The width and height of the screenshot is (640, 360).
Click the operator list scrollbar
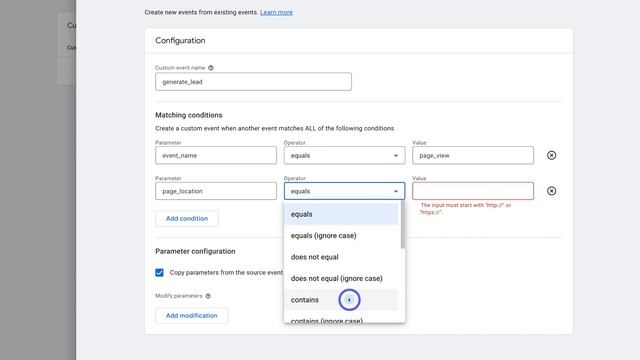402,225
